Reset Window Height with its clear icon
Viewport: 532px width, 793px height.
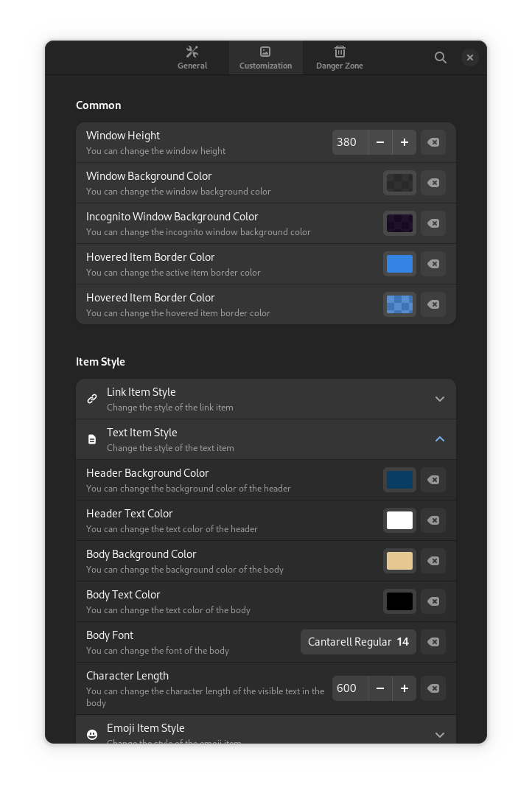[x=433, y=142]
